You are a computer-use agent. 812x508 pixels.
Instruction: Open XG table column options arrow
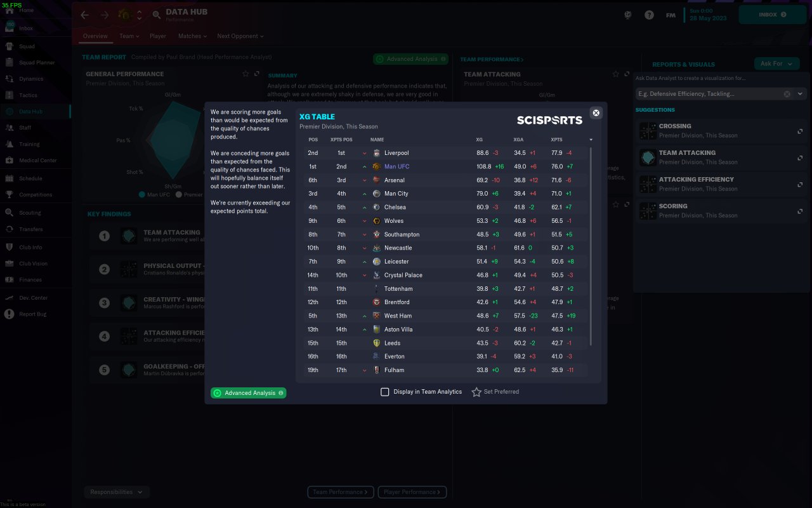coord(591,140)
